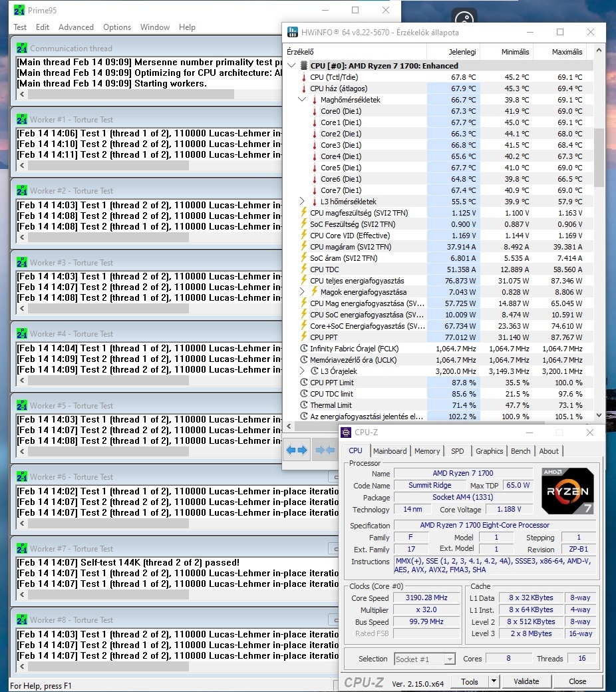Switch to the Mainboard tab in CPU-Z
This screenshot has height=692, width=616.
[x=390, y=451]
